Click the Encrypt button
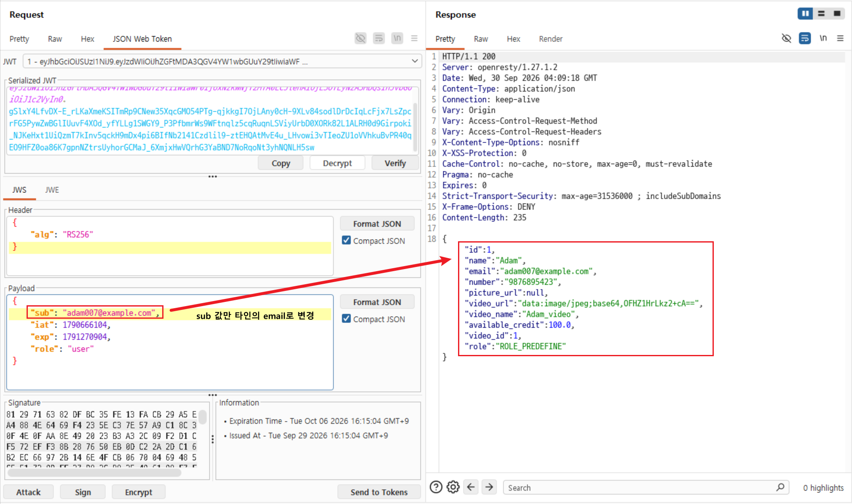Viewport: 852px width, 504px height. (139, 492)
